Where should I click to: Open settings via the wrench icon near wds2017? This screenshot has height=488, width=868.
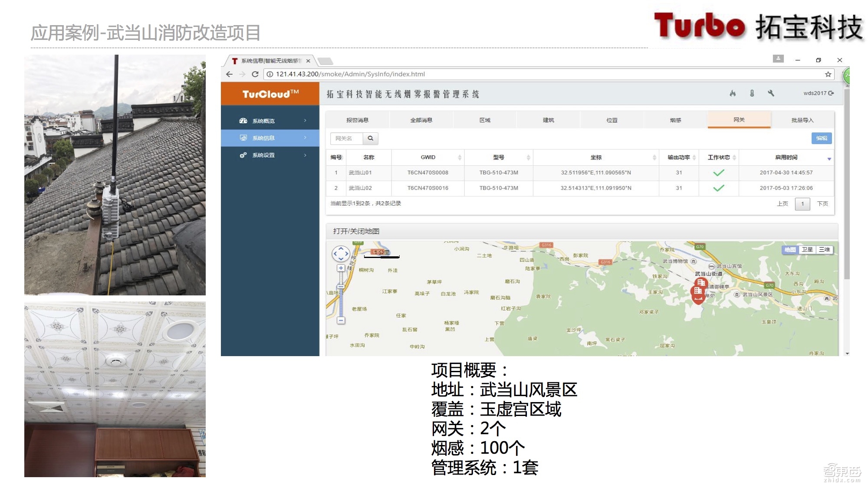(772, 93)
